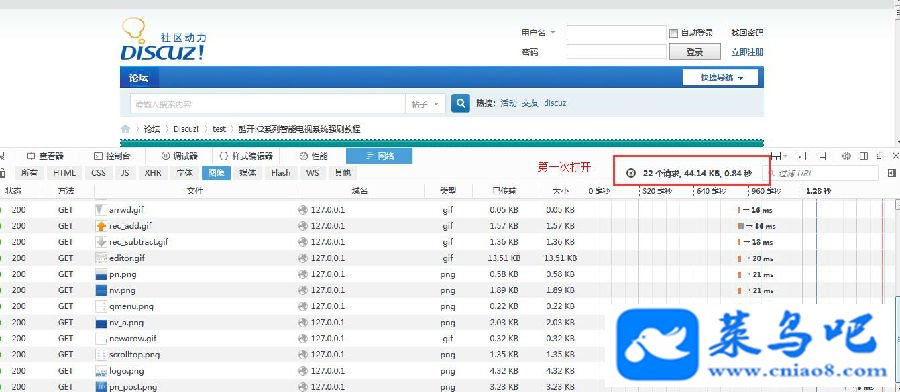Open the Console (控制台) devtools panel
This screenshot has height=392, width=900.
coord(111,156)
